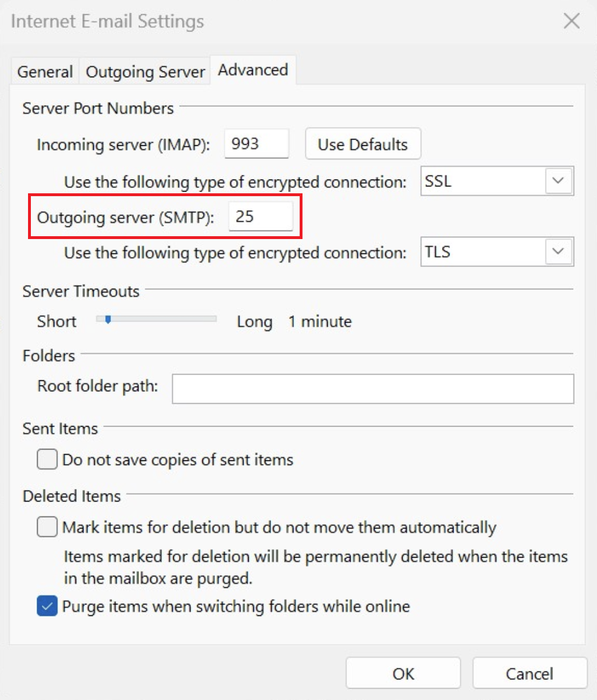Click the chevron arrow of the TLS dropdown

(x=558, y=252)
